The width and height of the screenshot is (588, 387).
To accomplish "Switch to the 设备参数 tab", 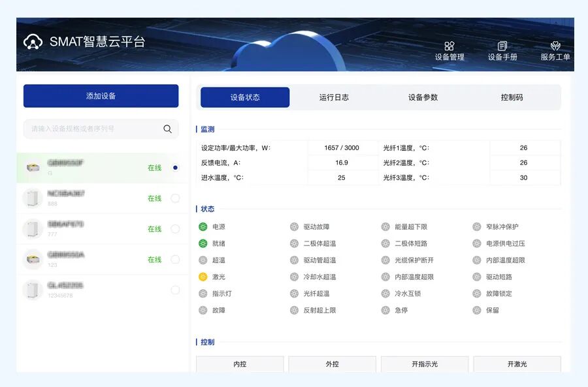I will coord(424,96).
